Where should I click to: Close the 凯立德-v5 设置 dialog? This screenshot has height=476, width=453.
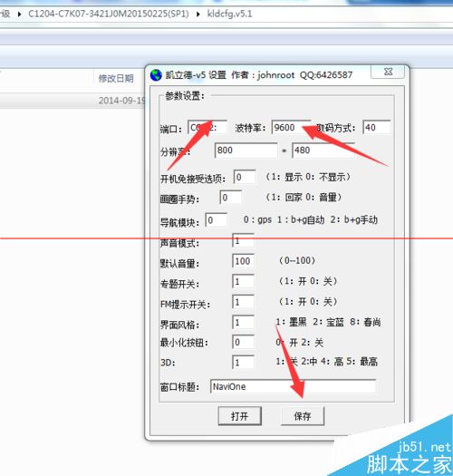point(388,73)
